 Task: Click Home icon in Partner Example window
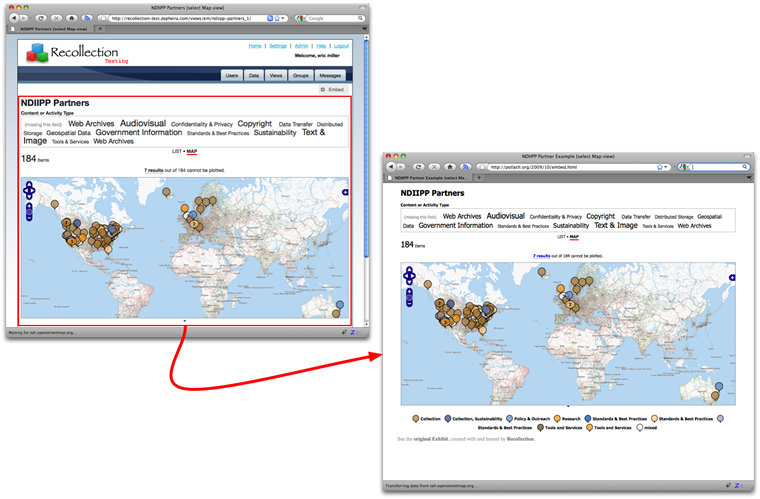click(450, 167)
